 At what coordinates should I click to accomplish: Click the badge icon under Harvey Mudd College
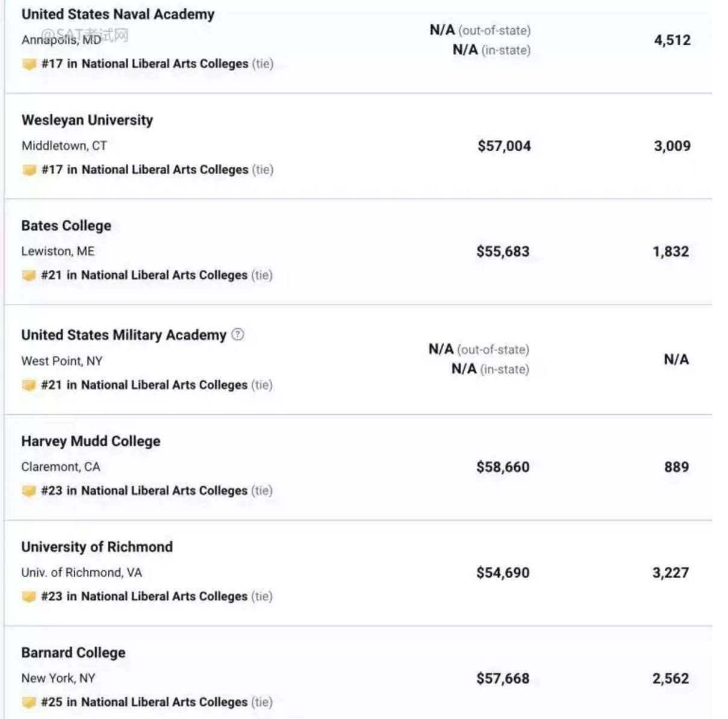(28, 491)
